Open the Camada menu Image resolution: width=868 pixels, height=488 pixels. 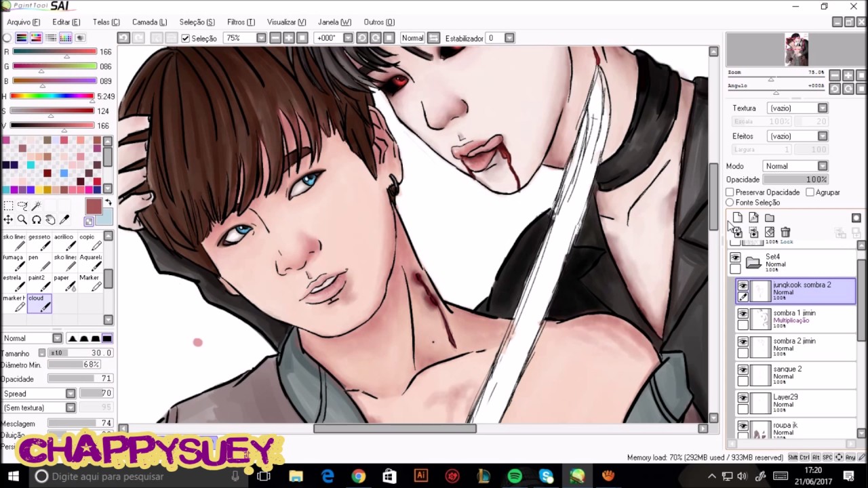tap(149, 22)
